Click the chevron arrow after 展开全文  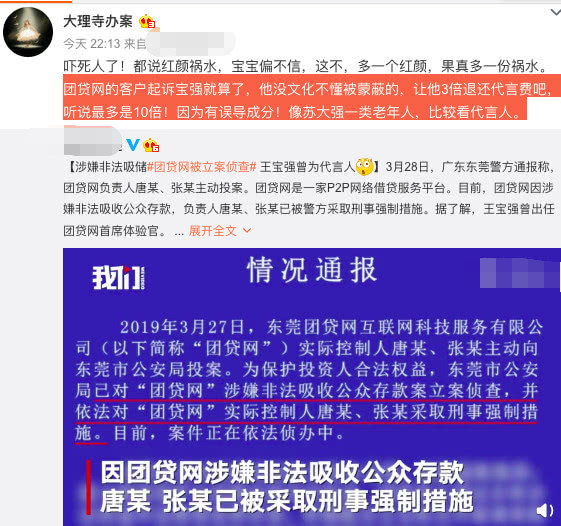[x=247, y=230]
